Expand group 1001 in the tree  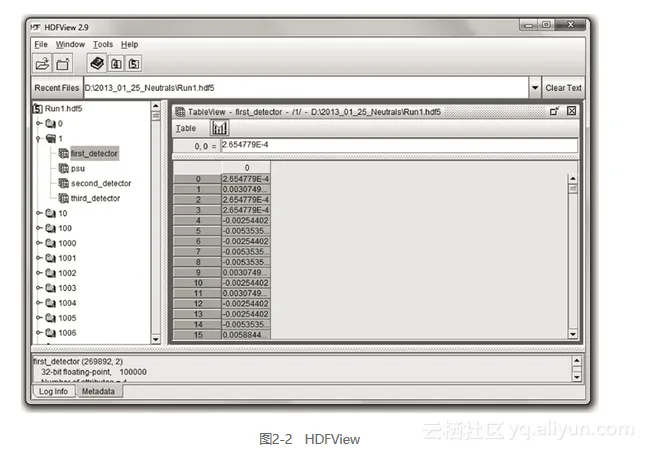[39, 258]
